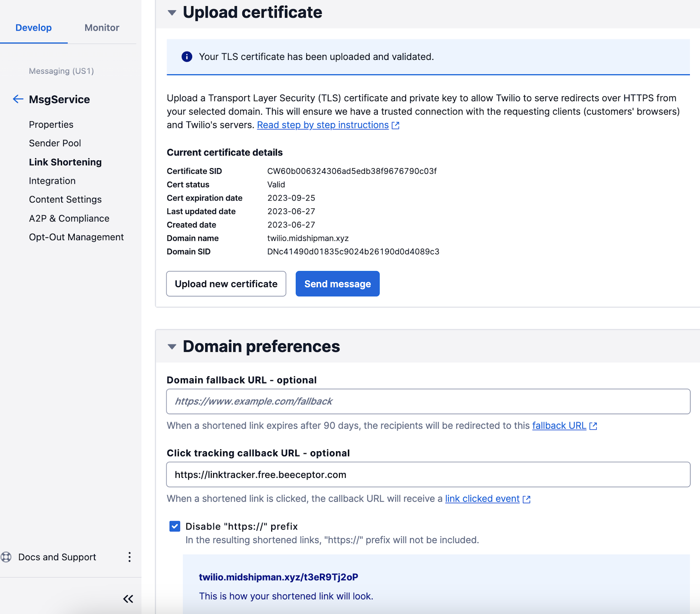Image resolution: width=700 pixels, height=614 pixels.
Task: Collapse the sidebar with the double-chevron icon
Action: (128, 599)
